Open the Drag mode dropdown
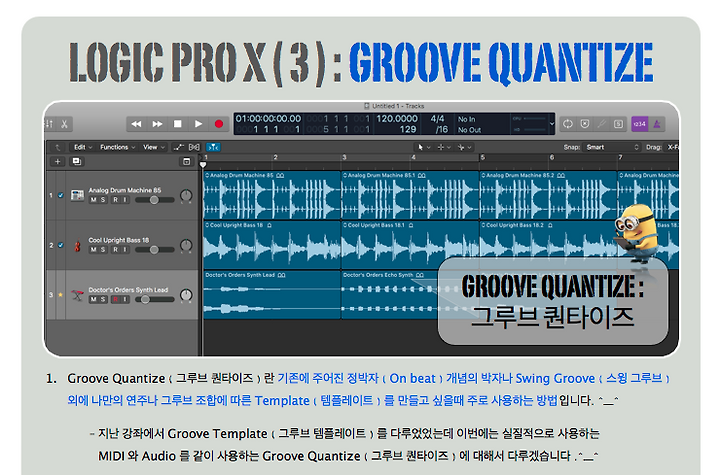720x475 pixels. click(672, 147)
